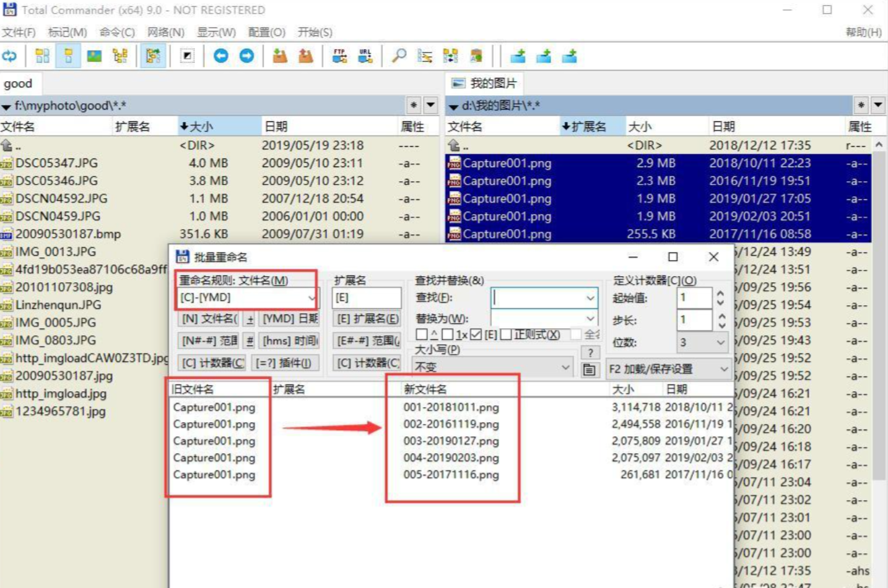The image size is (888, 588).
Task: Show thumbnails view using the picture icon
Action: 94,56
